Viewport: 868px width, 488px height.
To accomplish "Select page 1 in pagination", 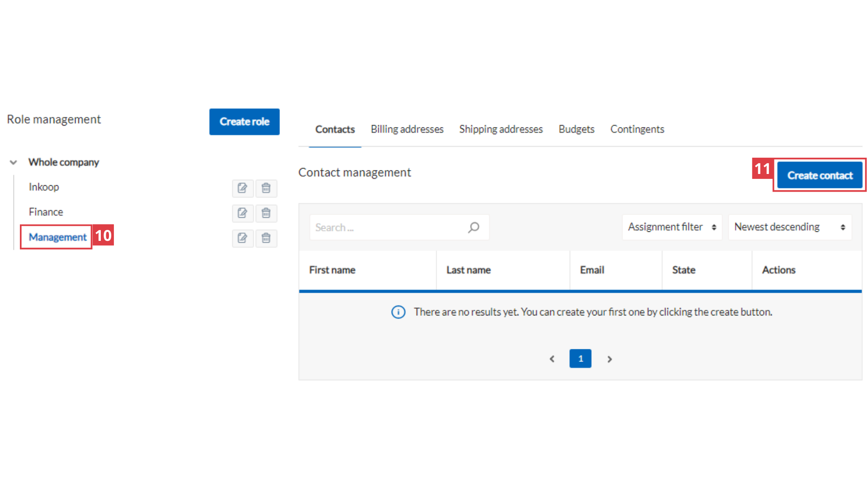I will pos(580,359).
